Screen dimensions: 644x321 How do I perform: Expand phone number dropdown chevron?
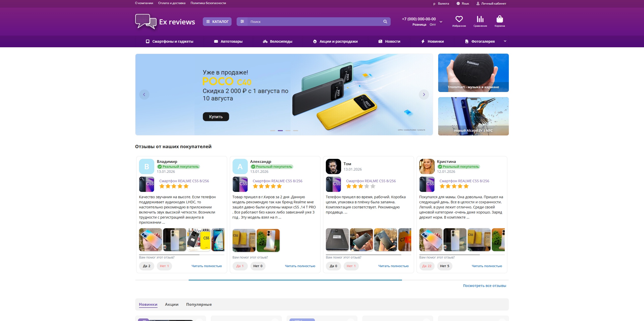(x=441, y=22)
